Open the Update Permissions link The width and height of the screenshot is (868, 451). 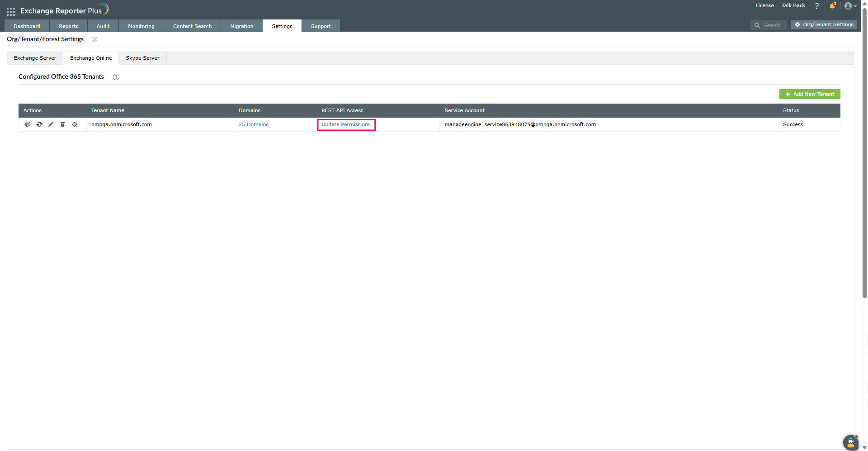[x=346, y=124]
